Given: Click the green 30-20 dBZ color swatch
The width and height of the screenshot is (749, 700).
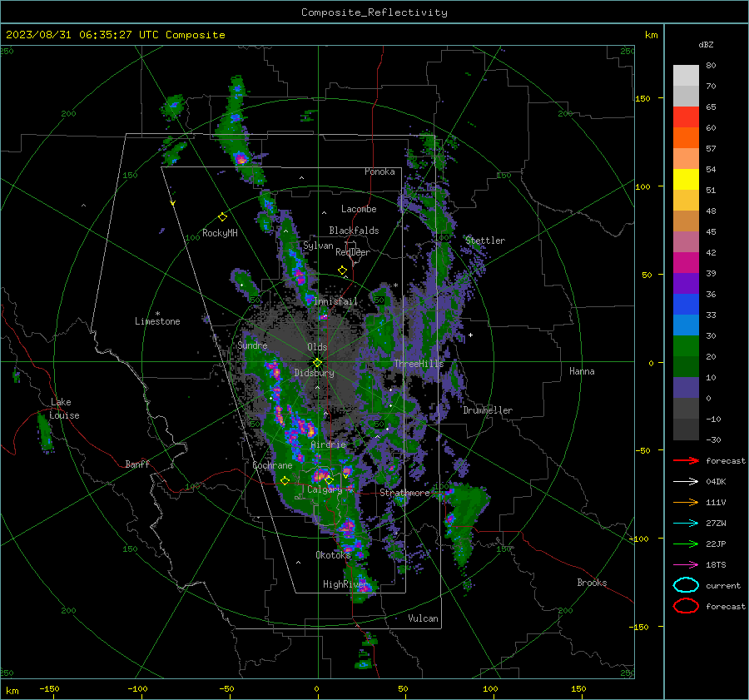Looking at the screenshot, I should point(686,346).
